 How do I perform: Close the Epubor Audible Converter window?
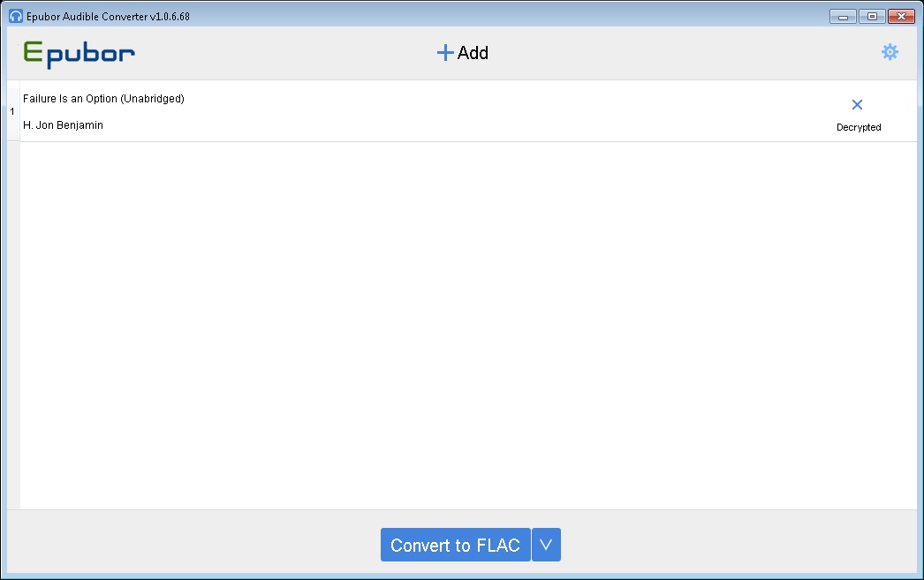point(902,17)
